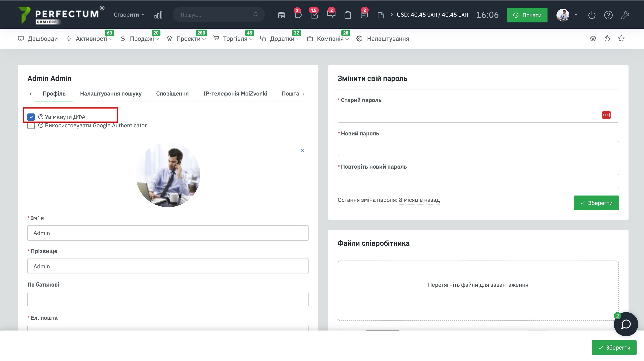Expand the Створити dropdown menu
This screenshot has width=644, height=361.
click(129, 15)
